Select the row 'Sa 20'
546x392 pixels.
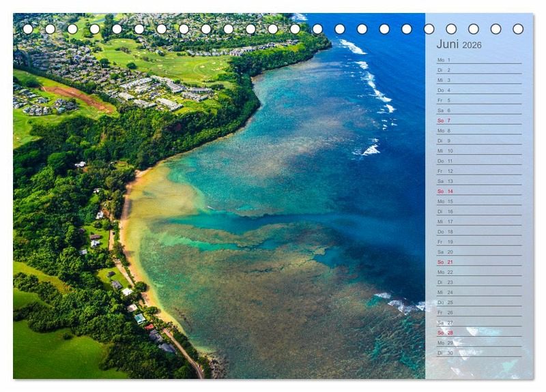(479, 252)
